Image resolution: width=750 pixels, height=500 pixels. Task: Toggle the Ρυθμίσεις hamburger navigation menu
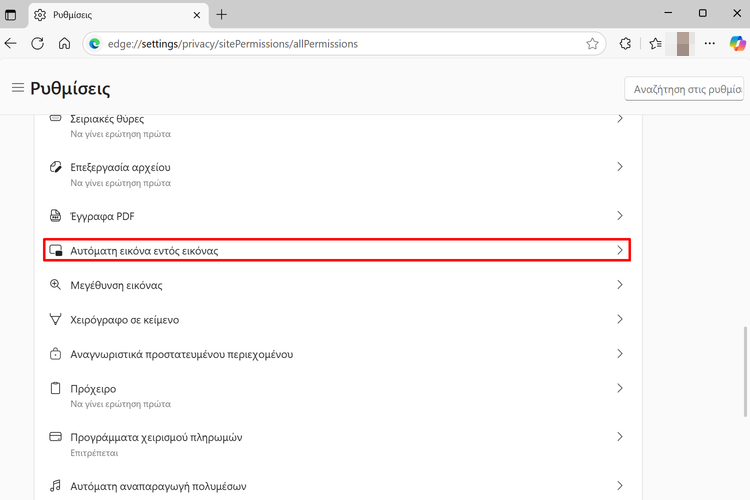pos(18,88)
